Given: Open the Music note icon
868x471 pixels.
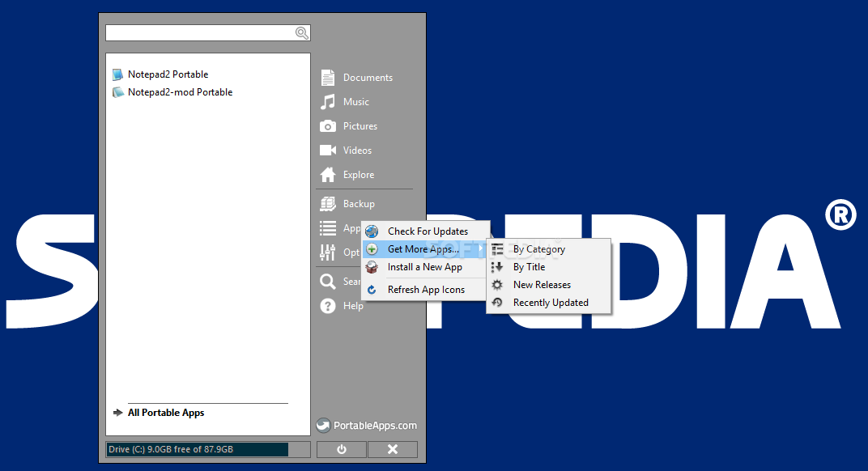Looking at the screenshot, I should coord(328,102).
